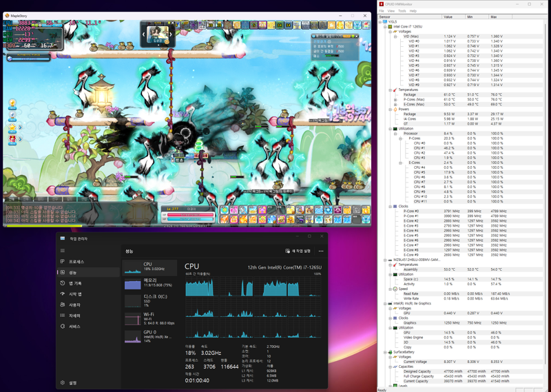Click Max column header in HWMonitor

[x=500, y=17]
